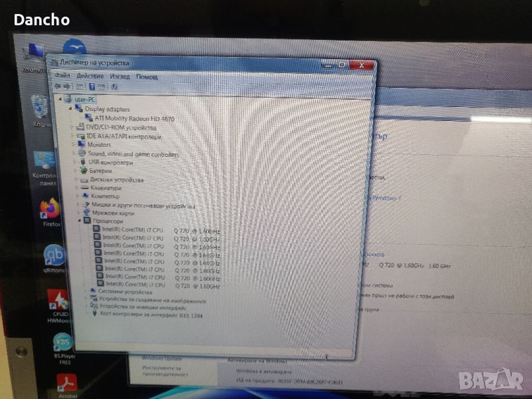Expand IDE ATA/ATAPI контролери category
Viewport: 532px width, 399px height.
pos(72,136)
